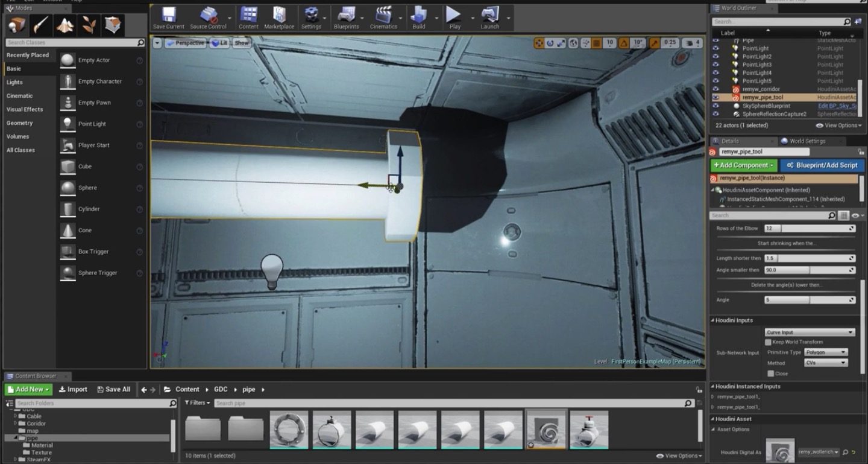Hide SkySphereBlueprint using its eye icon

(x=715, y=106)
